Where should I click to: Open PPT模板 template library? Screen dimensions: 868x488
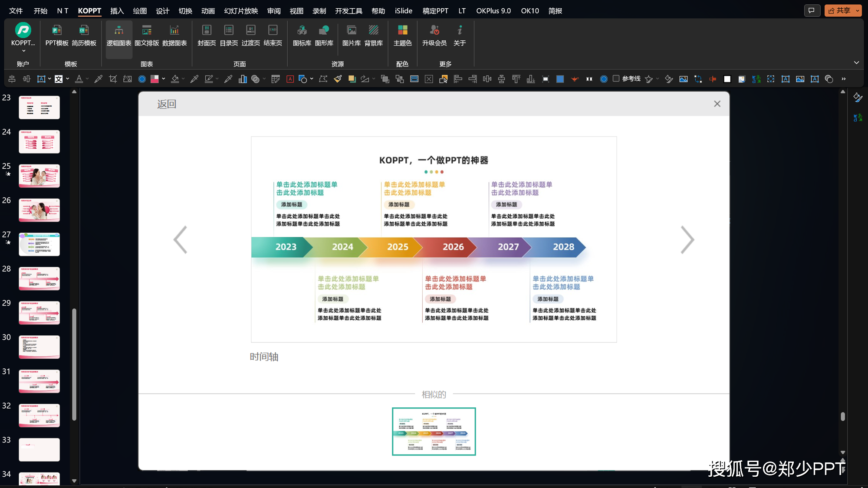57,35
